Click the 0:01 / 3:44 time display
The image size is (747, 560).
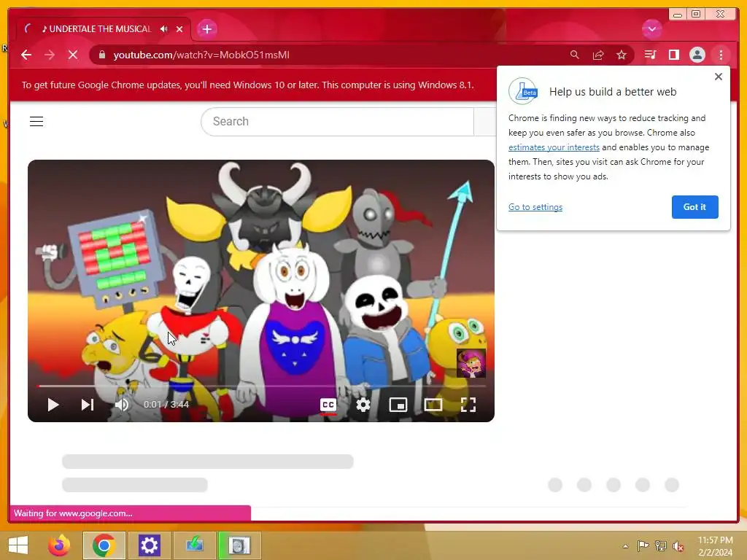(166, 405)
